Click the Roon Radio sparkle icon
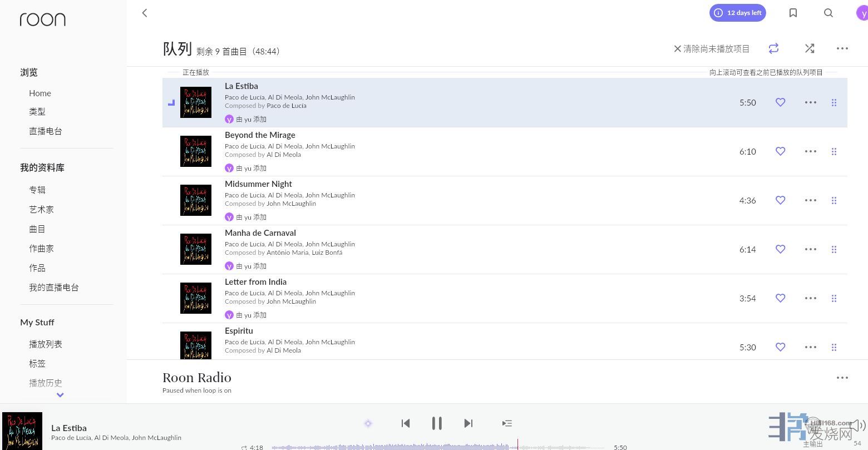 (x=368, y=423)
